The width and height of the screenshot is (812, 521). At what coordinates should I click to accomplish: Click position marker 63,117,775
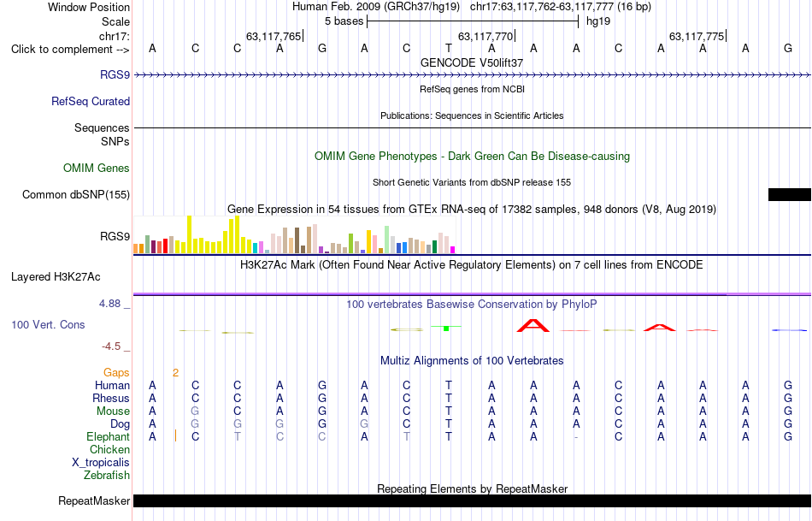click(x=697, y=36)
